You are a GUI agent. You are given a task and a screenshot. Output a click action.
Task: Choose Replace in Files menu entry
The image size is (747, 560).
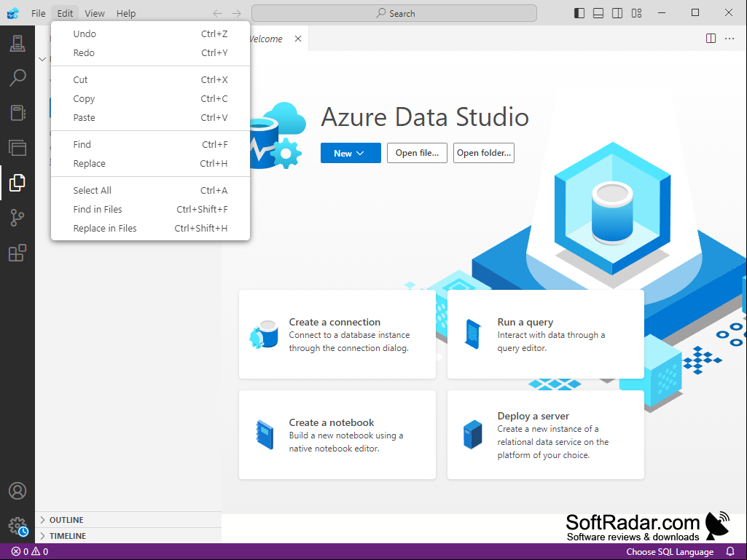click(150, 228)
